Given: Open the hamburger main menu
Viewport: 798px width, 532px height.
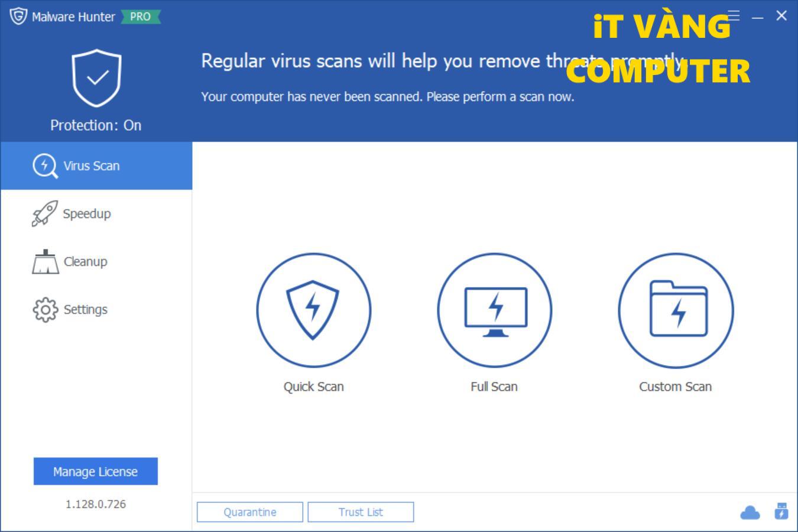Looking at the screenshot, I should pos(733,16).
